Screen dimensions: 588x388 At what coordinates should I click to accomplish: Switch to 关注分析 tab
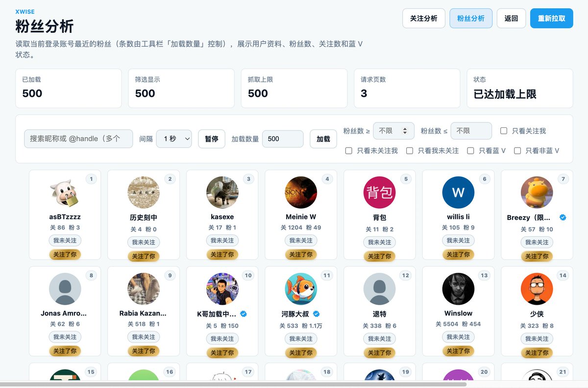tap(424, 18)
